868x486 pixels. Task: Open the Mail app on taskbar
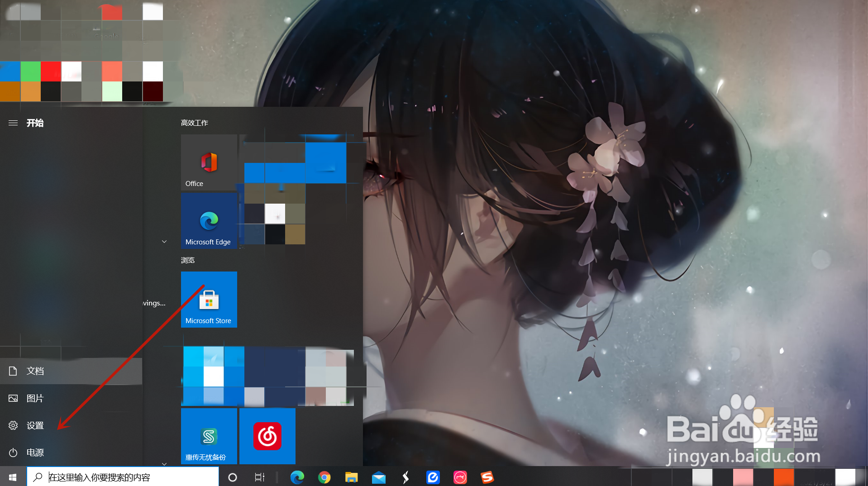(379, 477)
